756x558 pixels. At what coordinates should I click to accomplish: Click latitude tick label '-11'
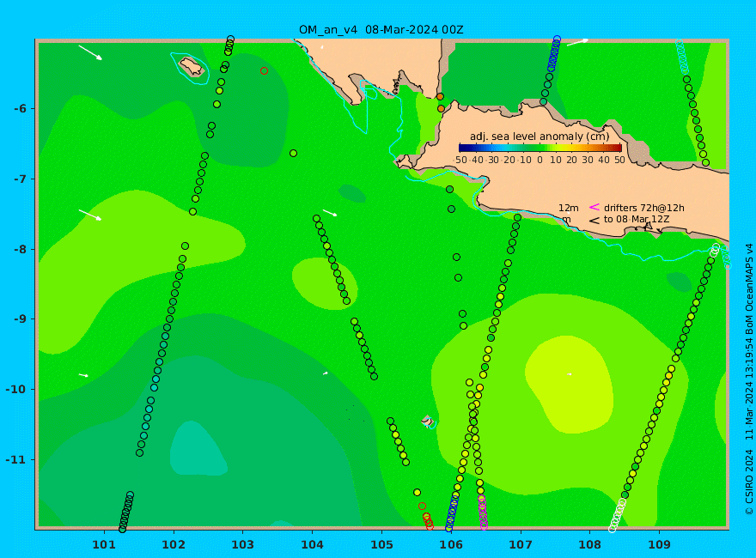click(17, 459)
